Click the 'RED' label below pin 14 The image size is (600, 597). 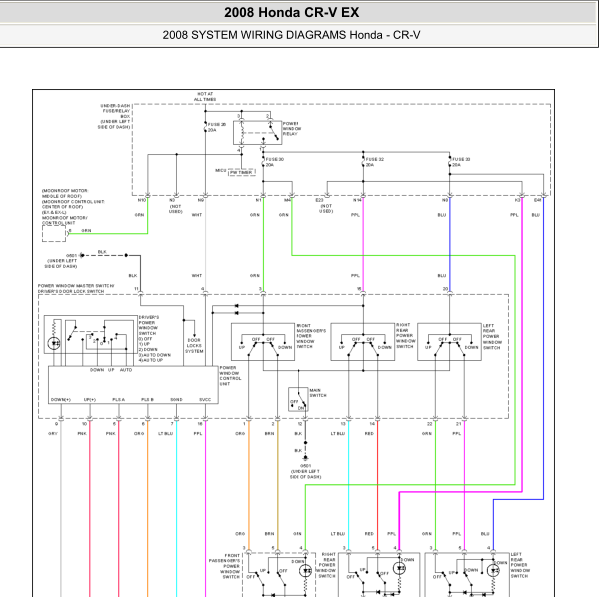coord(369,434)
